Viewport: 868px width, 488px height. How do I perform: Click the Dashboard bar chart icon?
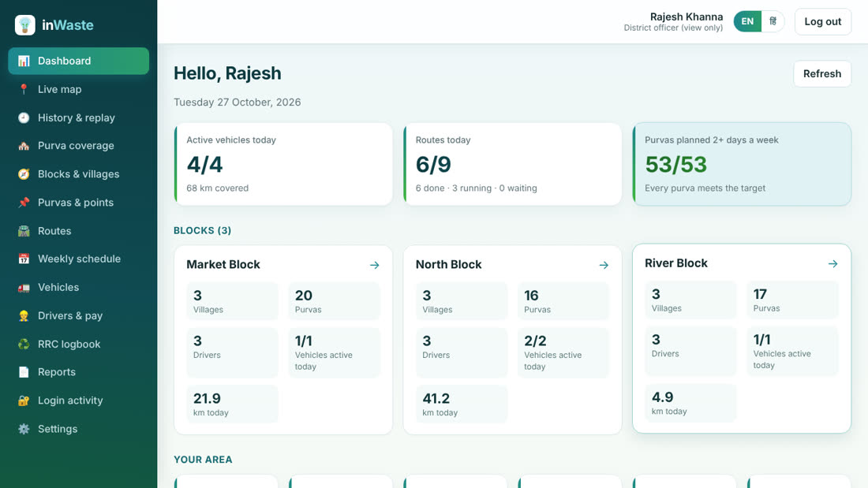(x=23, y=61)
